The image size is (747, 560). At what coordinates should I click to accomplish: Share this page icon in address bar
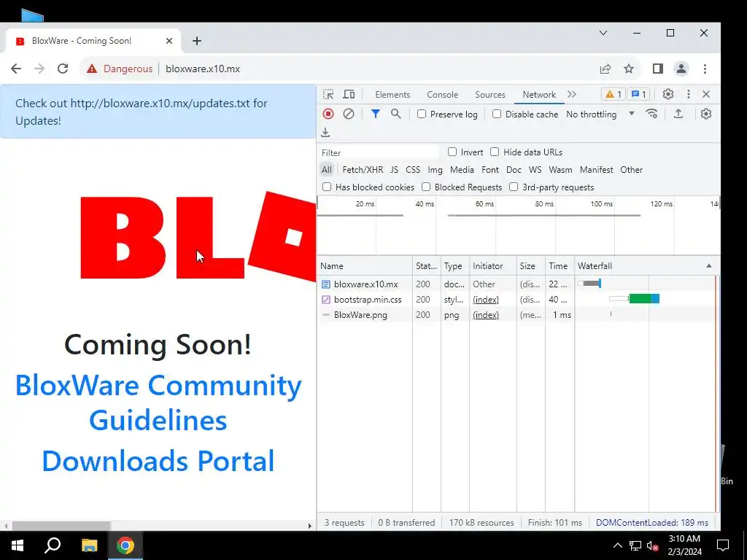[605, 69]
